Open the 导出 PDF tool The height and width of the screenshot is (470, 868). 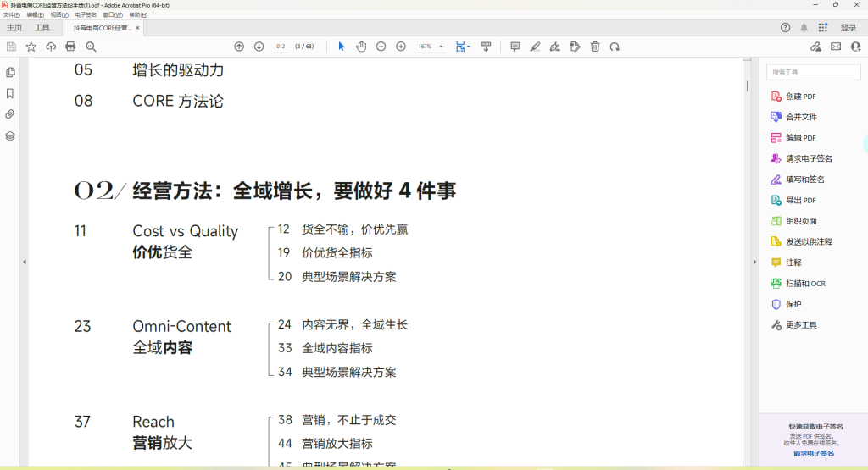(793, 200)
